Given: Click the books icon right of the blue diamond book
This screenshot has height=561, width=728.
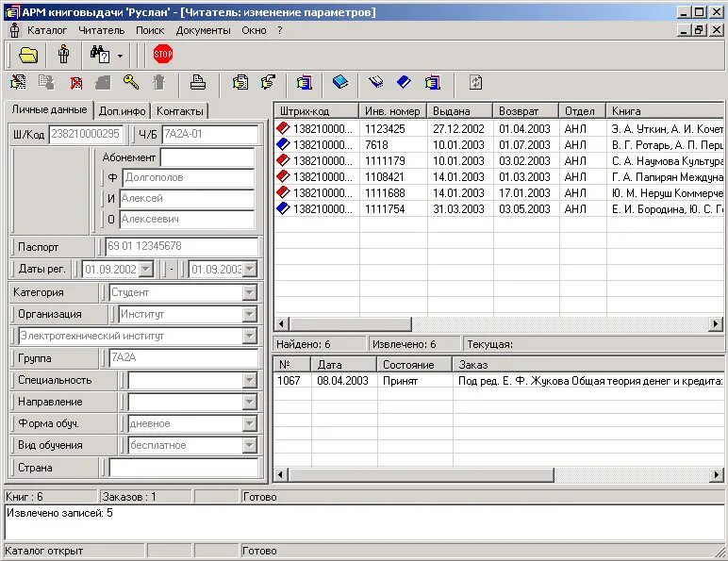Looking at the screenshot, I should click(432, 83).
